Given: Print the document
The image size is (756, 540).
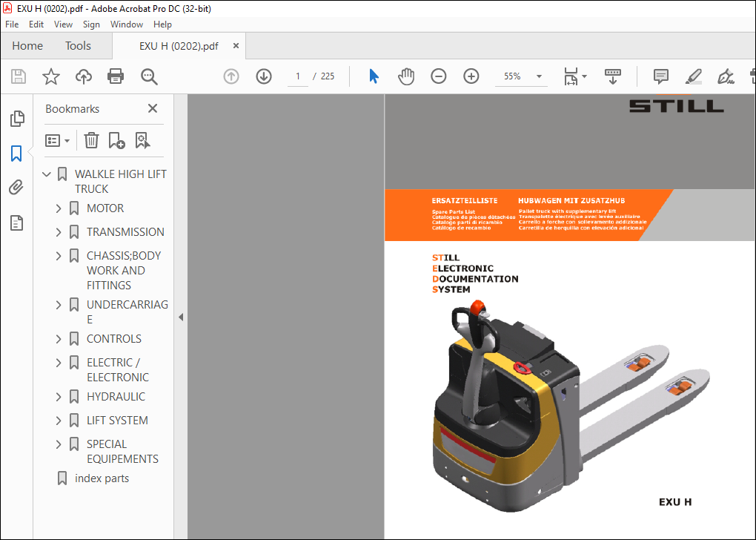Looking at the screenshot, I should click(116, 76).
